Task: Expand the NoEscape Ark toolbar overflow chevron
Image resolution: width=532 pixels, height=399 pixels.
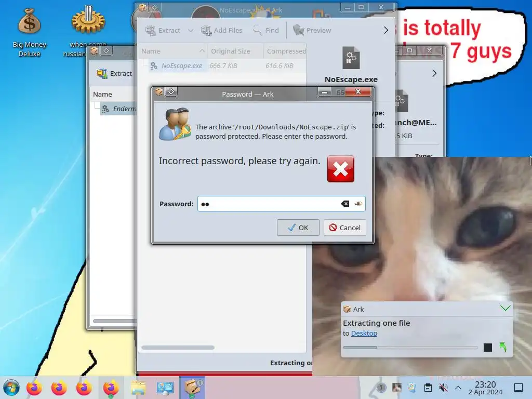Action: point(386,30)
